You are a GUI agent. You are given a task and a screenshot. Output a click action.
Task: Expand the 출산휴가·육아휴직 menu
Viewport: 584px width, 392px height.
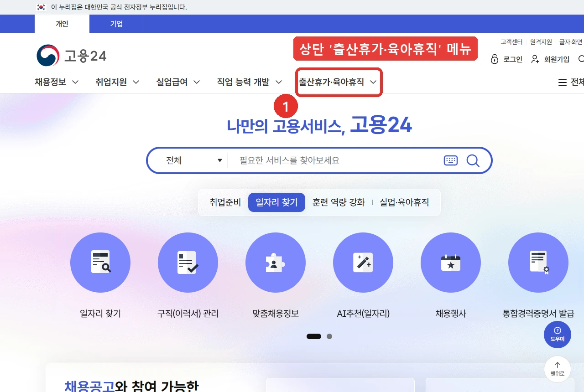338,83
